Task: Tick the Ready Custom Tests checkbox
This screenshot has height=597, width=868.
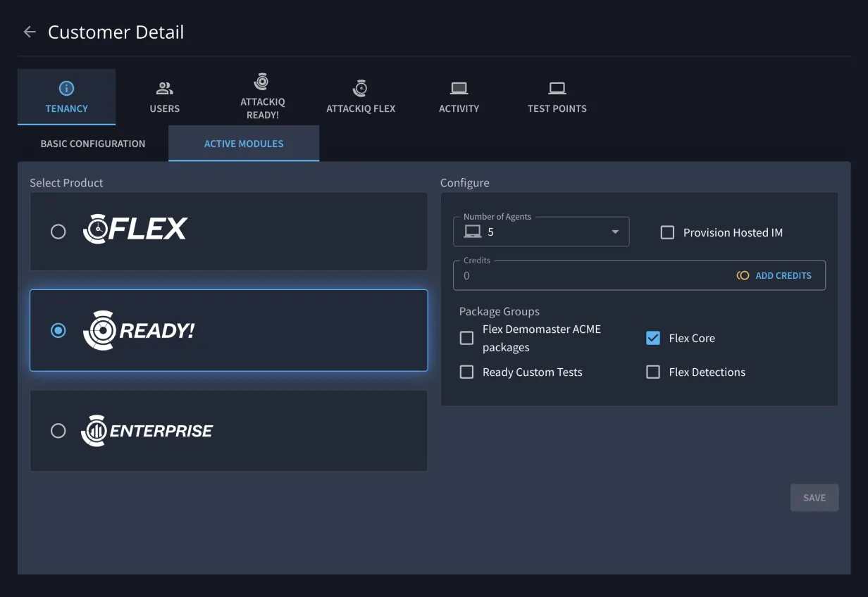Action: click(466, 372)
